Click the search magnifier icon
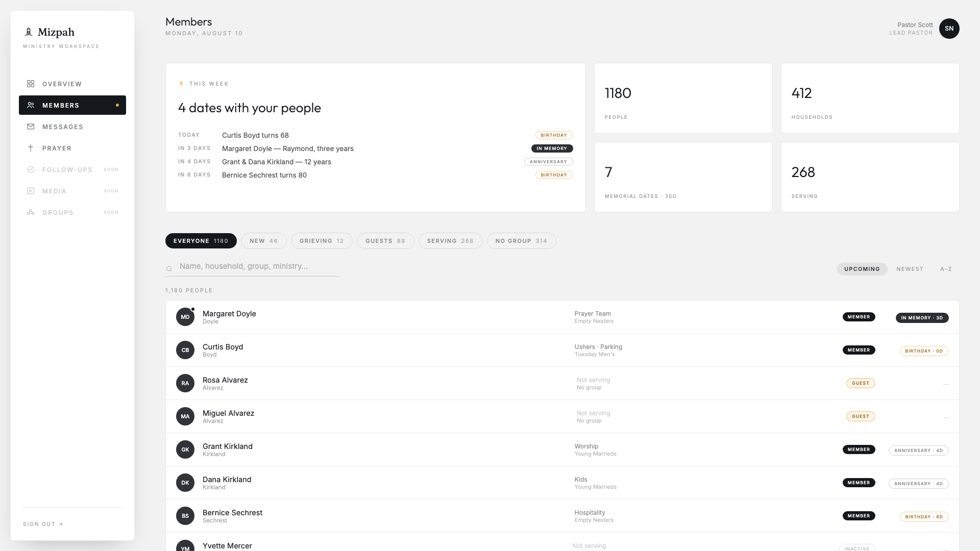 [169, 269]
